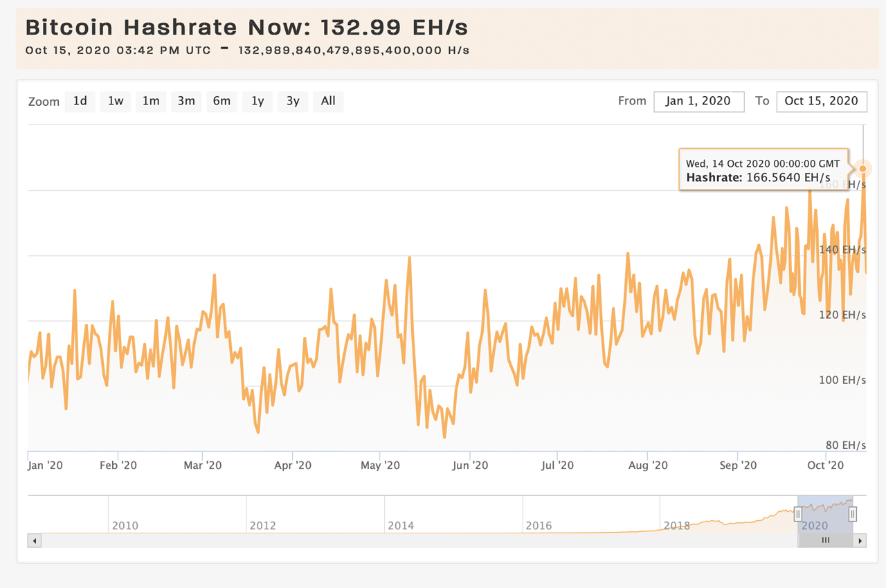Click 2016 in the navigator timeline
This screenshot has height=588, width=886.
(539, 526)
